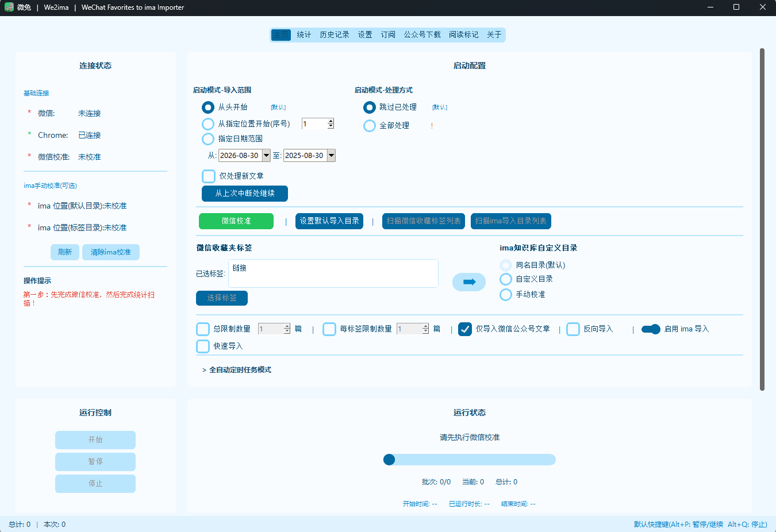This screenshot has width=776, height=532.
Task: Click the 刷新 button in connection panel
Action: [65, 252]
